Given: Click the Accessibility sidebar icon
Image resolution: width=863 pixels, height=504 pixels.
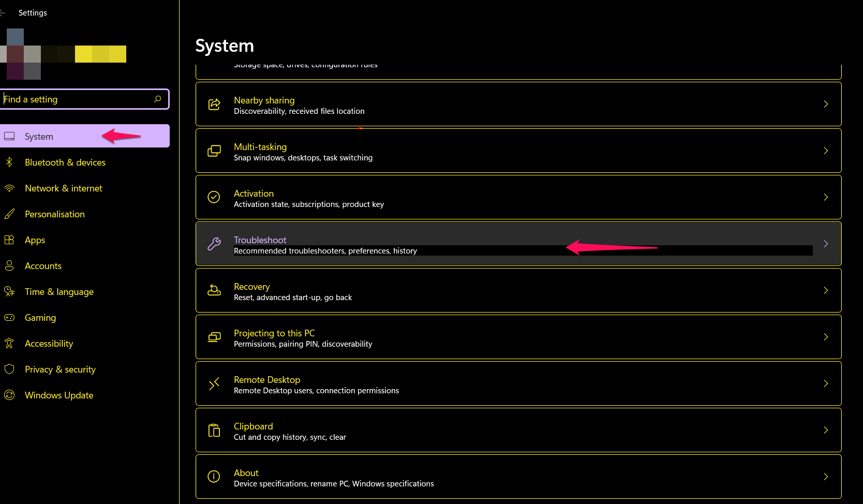Looking at the screenshot, I should 9,343.
